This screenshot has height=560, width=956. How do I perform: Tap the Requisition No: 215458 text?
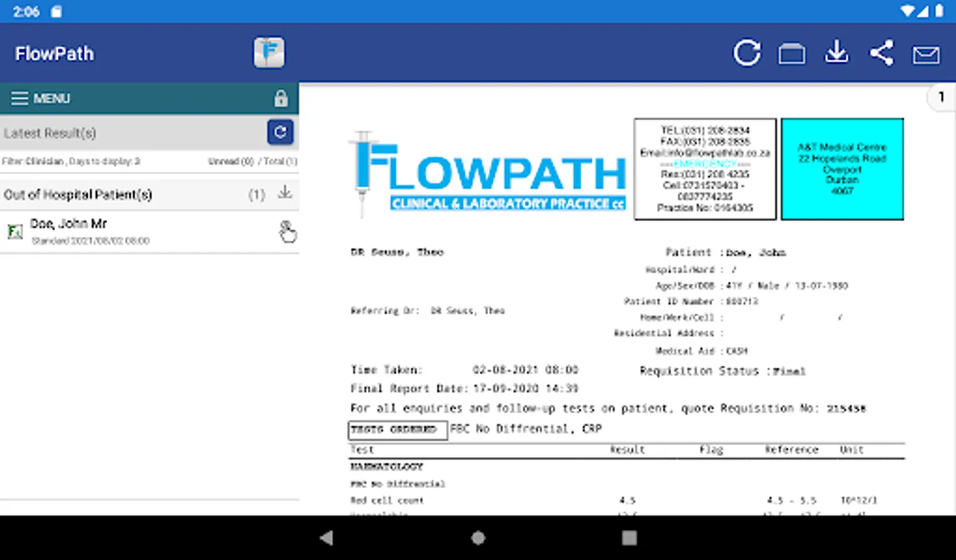[x=793, y=408]
